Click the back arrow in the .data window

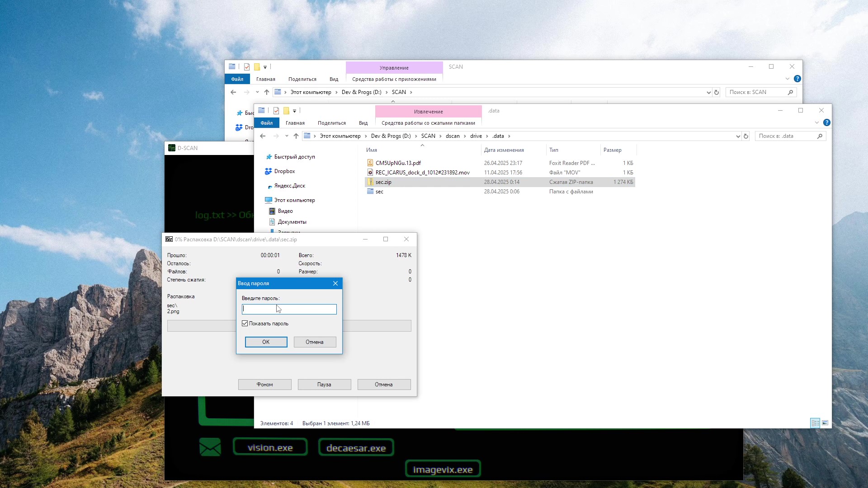(x=263, y=136)
